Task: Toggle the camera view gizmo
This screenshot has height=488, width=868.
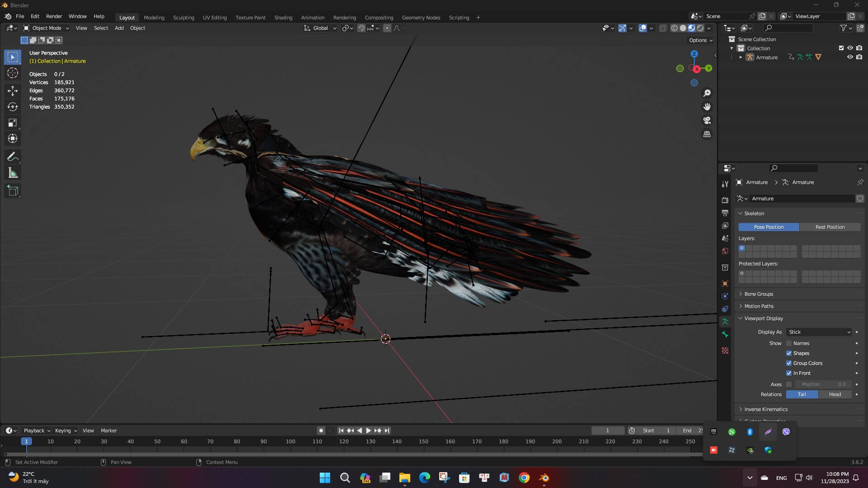Action: (x=707, y=120)
